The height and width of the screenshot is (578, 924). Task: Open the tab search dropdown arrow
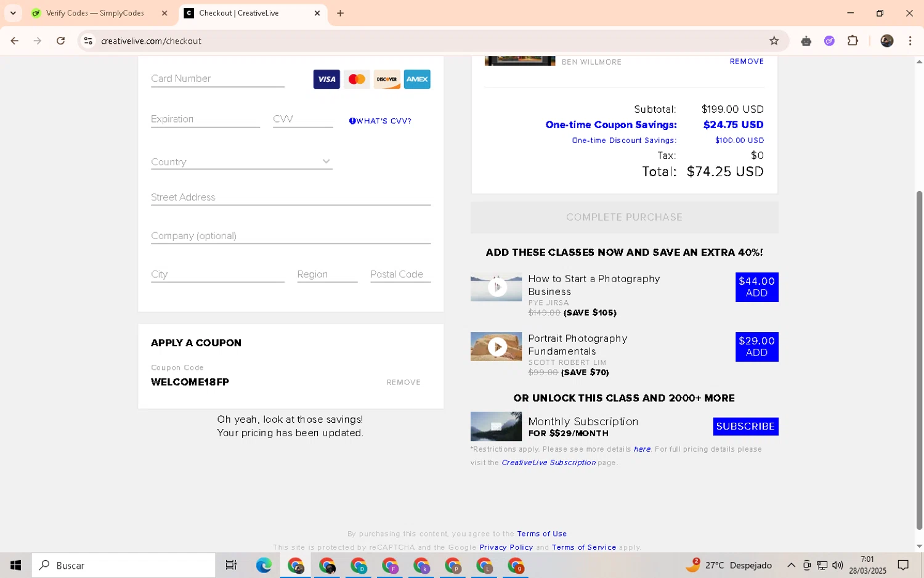[13, 13]
